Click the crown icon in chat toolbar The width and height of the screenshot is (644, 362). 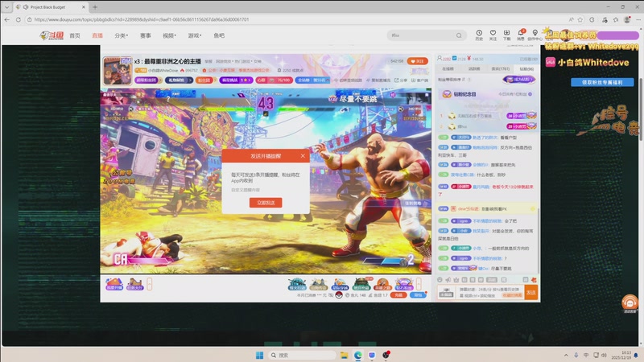coord(456,280)
